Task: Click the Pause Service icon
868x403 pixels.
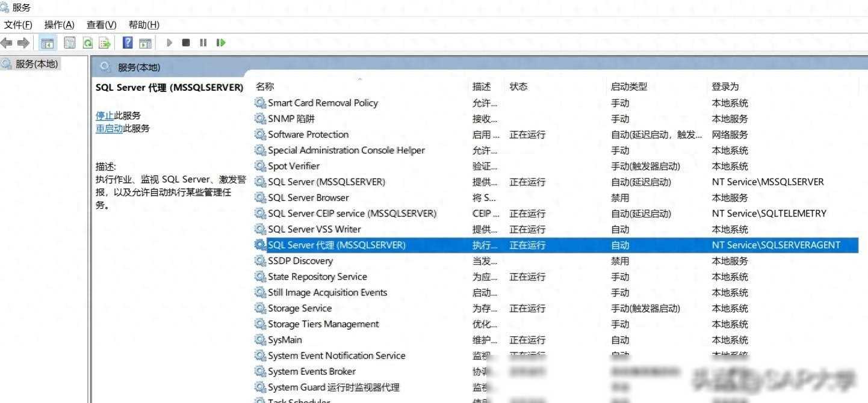Action: click(x=203, y=43)
